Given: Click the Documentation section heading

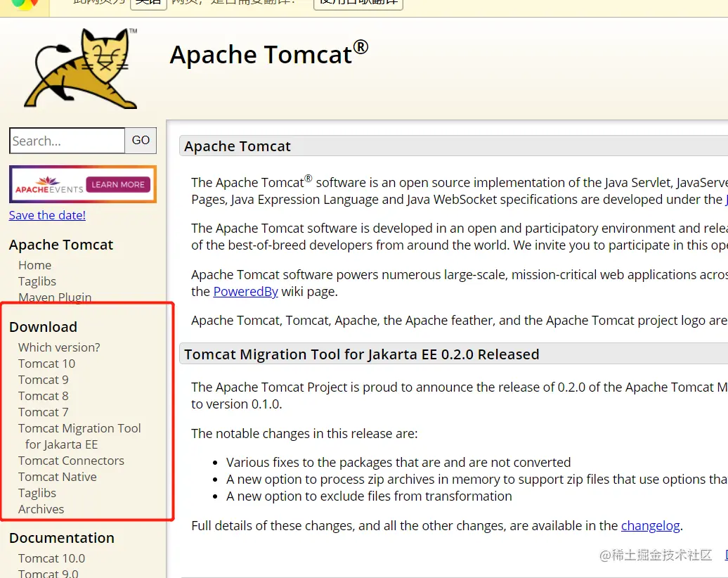Looking at the screenshot, I should coord(62,538).
